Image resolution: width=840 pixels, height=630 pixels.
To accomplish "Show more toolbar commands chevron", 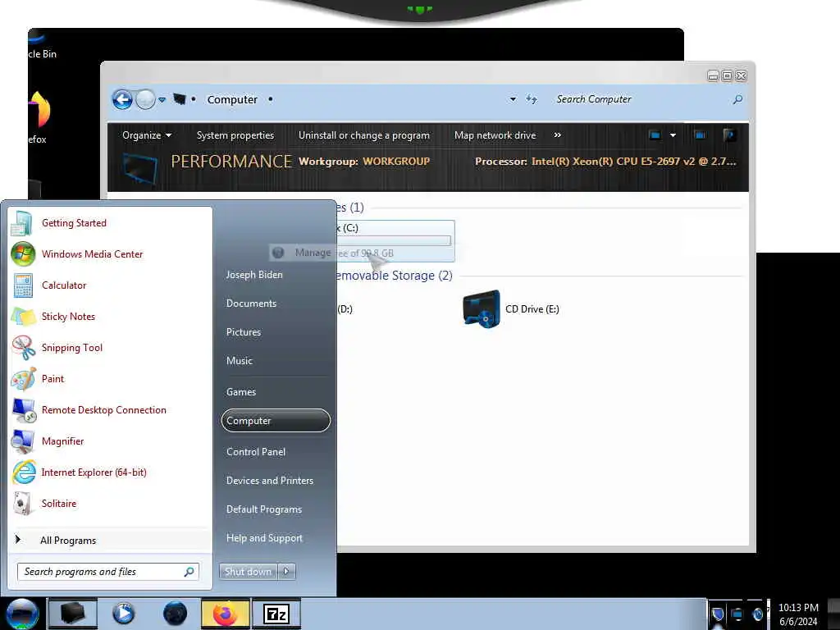I will click(x=557, y=135).
